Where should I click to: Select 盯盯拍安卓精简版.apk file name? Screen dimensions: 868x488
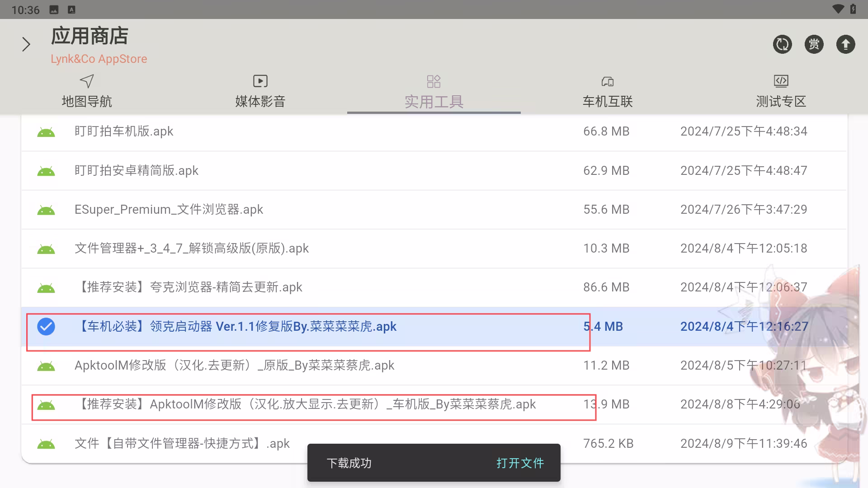tap(136, 170)
